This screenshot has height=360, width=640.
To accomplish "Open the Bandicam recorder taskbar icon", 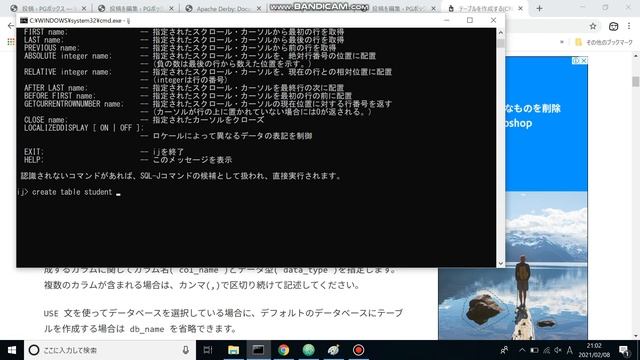I will (x=358, y=350).
